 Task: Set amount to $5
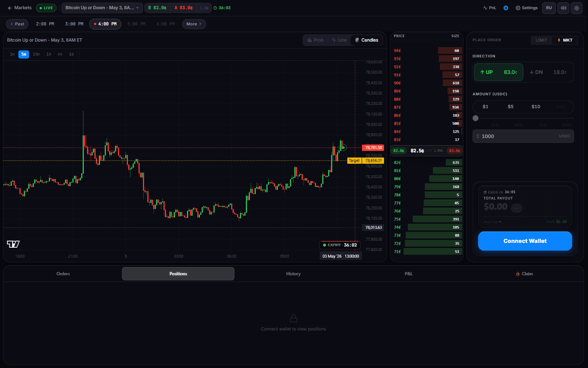point(510,107)
